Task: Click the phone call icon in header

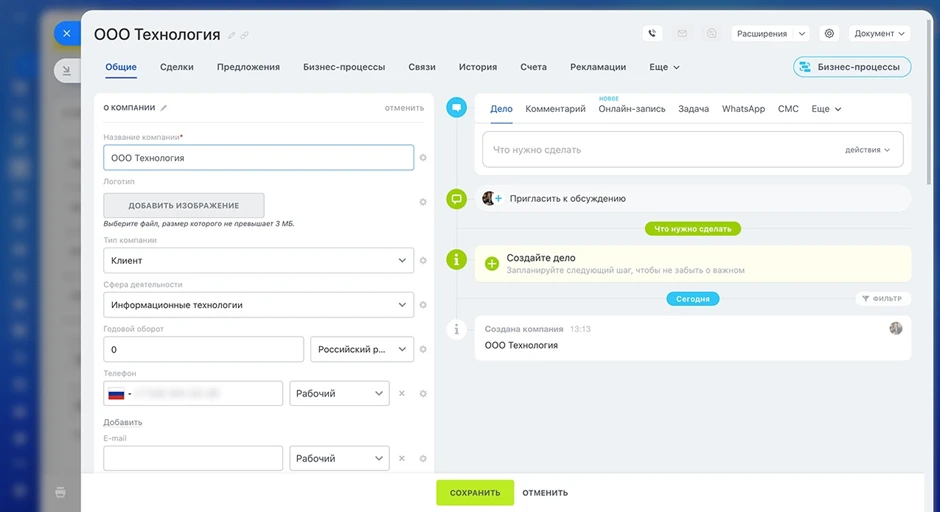Action: point(653,33)
